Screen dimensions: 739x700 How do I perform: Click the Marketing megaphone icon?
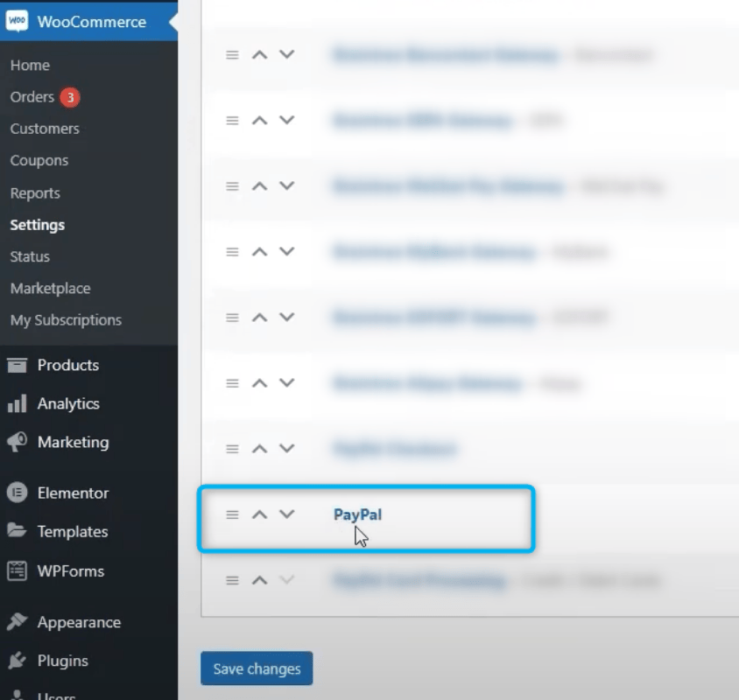17,442
